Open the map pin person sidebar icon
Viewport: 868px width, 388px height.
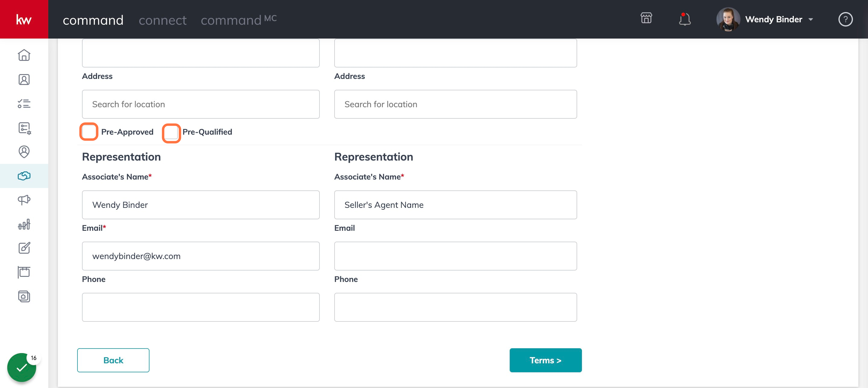(24, 152)
